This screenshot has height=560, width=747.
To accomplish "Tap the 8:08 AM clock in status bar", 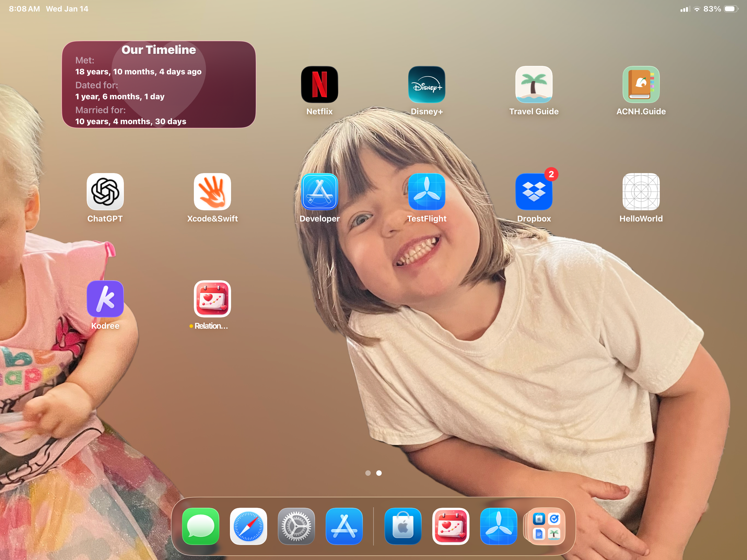I will point(24,9).
